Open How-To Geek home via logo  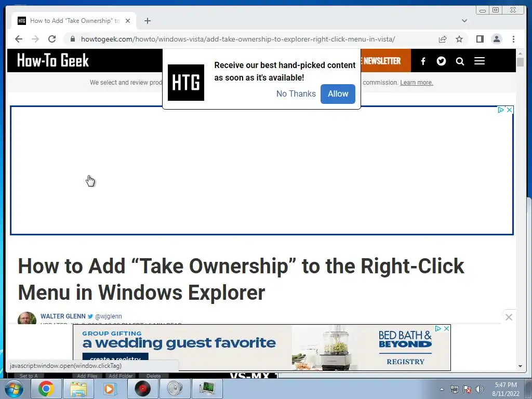click(53, 60)
